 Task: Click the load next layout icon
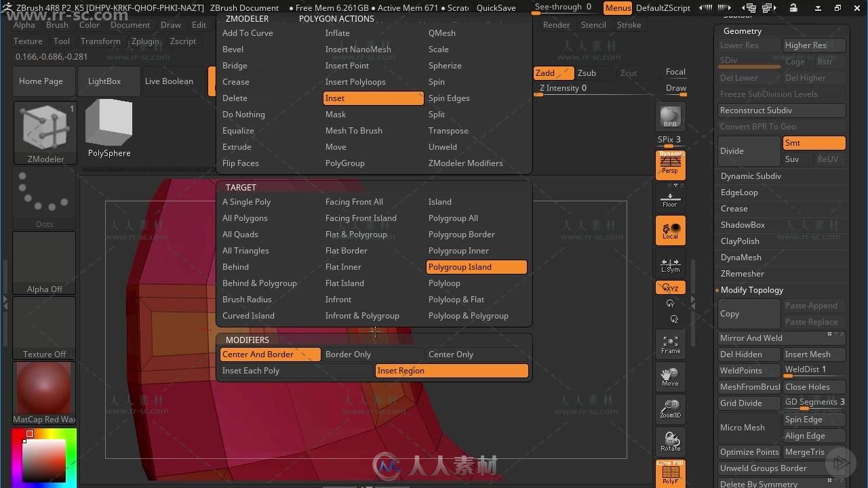(769, 7)
